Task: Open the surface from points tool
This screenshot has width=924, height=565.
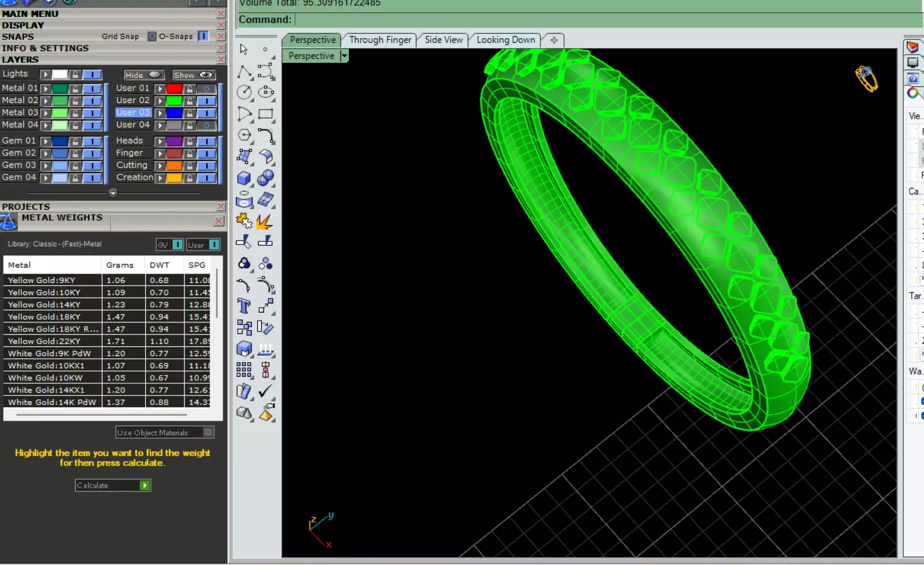Action: pos(244,157)
